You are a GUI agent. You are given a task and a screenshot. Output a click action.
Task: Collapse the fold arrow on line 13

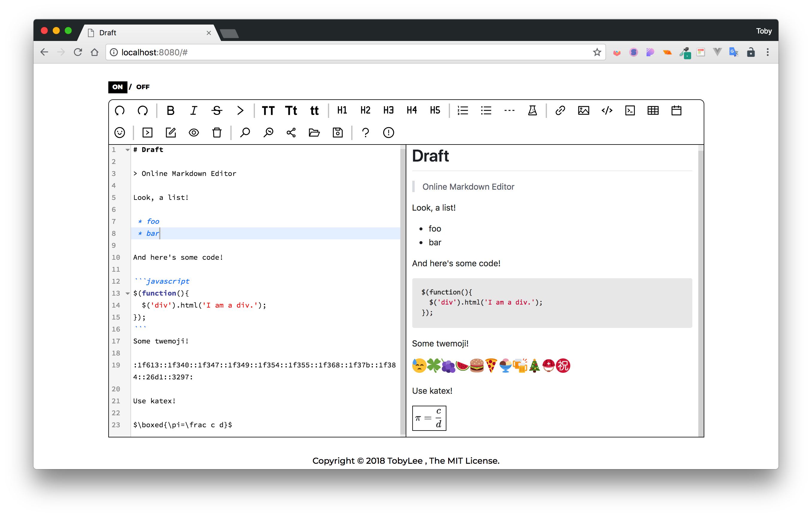tap(127, 294)
